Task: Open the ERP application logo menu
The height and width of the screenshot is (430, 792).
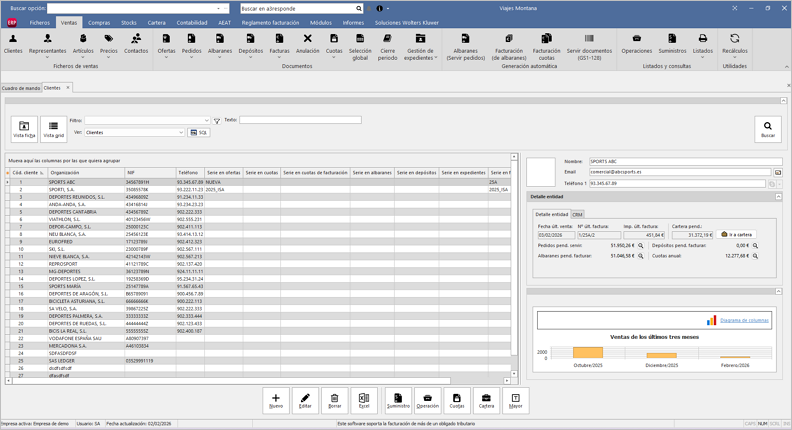Action: tap(12, 23)
